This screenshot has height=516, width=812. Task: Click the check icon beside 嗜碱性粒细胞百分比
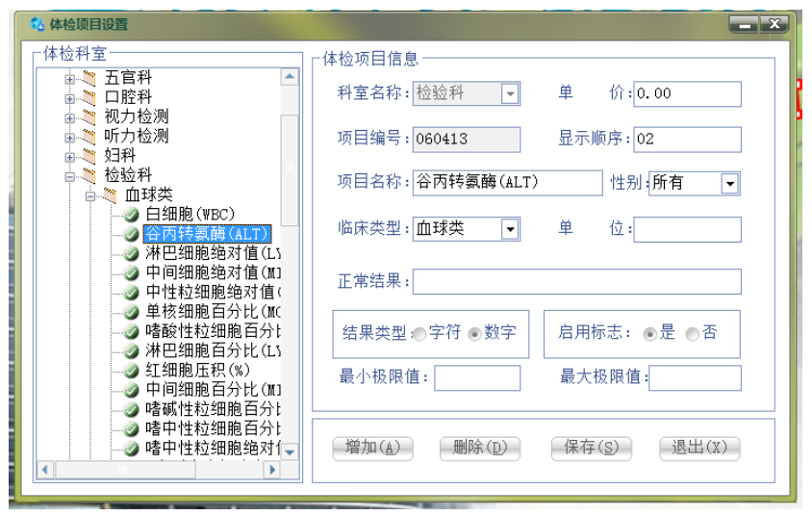132,410
